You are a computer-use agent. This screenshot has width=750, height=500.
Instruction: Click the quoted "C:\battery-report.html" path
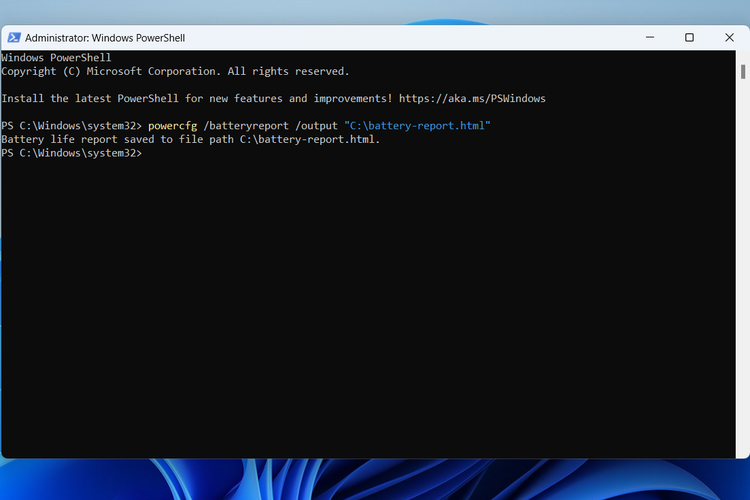pos(417,126)
